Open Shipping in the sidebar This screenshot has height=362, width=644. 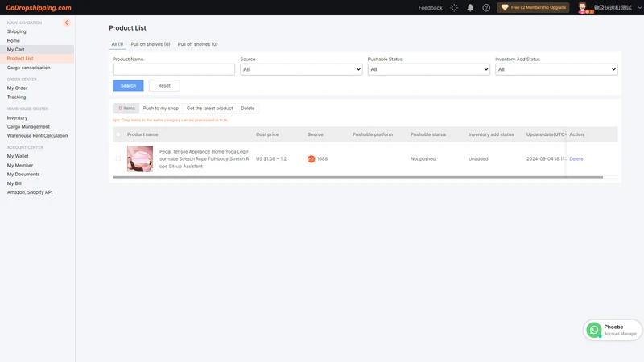(16, 31)
